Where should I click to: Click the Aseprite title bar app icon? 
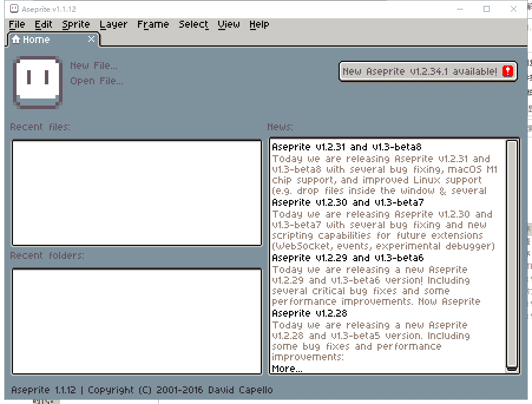(x=13, y=9)
